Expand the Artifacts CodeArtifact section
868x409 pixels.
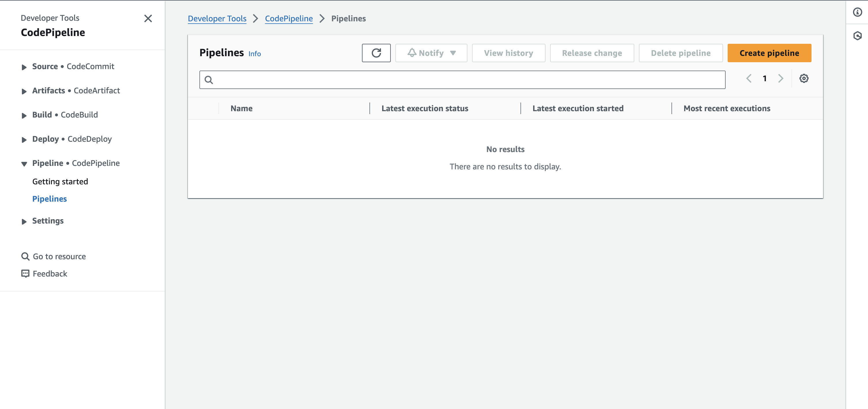tap(24, 91)
